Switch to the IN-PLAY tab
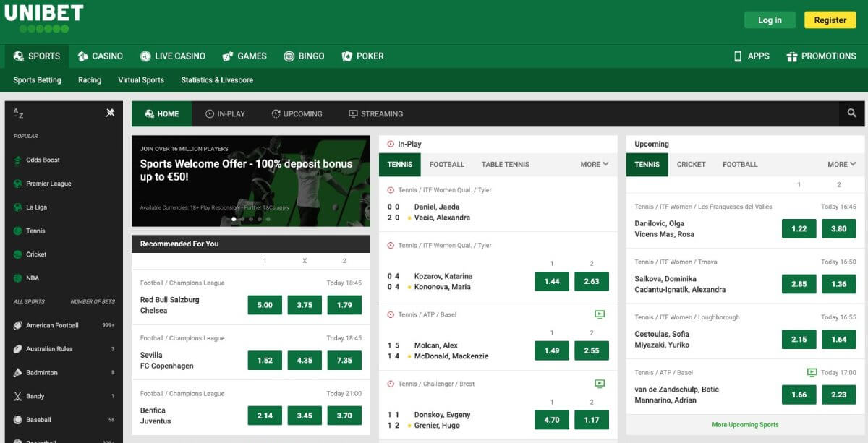The width and height of the screenshot is (868, 443). 225,113
